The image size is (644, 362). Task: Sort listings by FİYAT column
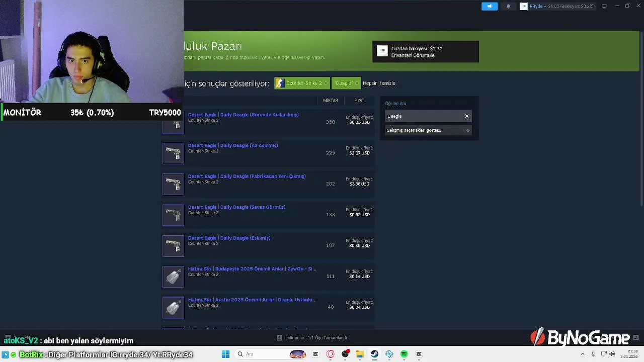coord(359,101)
